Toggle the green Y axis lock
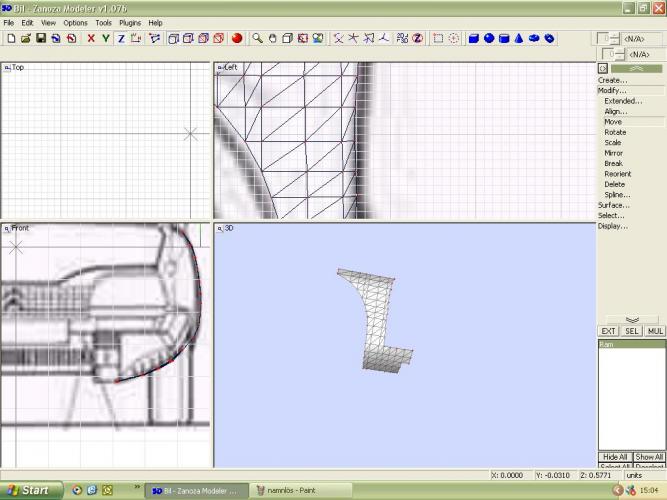Viewport: 667px width, 500px height. click(106, 39)
